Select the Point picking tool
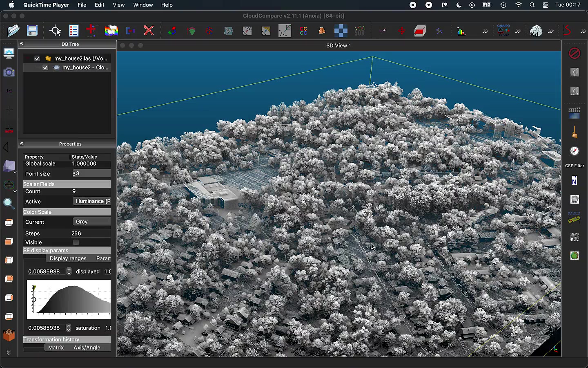Image resolution: width=588 pixels, height=368 pixels. 55,31
